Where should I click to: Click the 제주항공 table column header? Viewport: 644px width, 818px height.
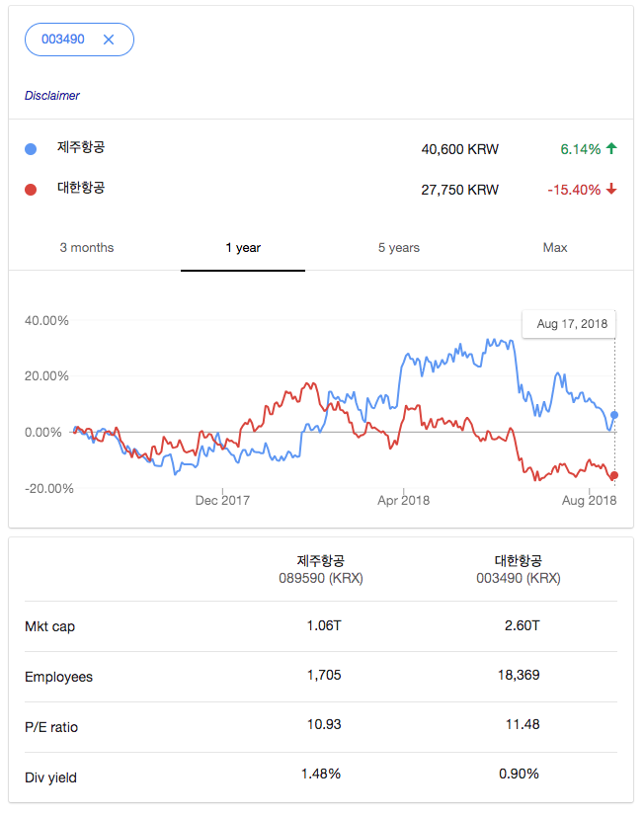point(321,561)
